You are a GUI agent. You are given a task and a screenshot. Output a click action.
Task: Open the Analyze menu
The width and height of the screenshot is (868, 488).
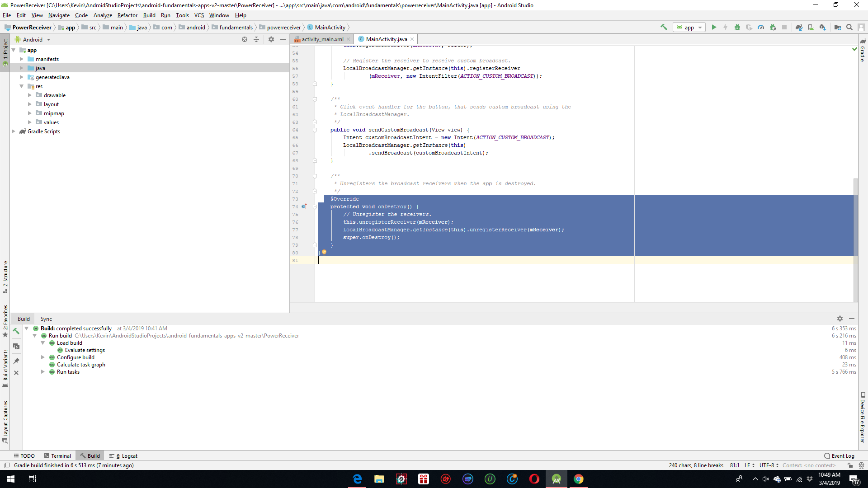tap(103, 15)
